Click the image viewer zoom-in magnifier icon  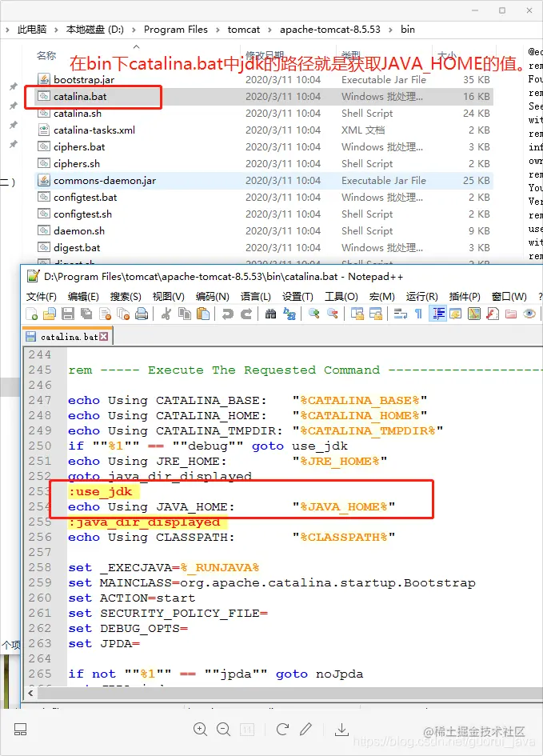coord(200,729)
